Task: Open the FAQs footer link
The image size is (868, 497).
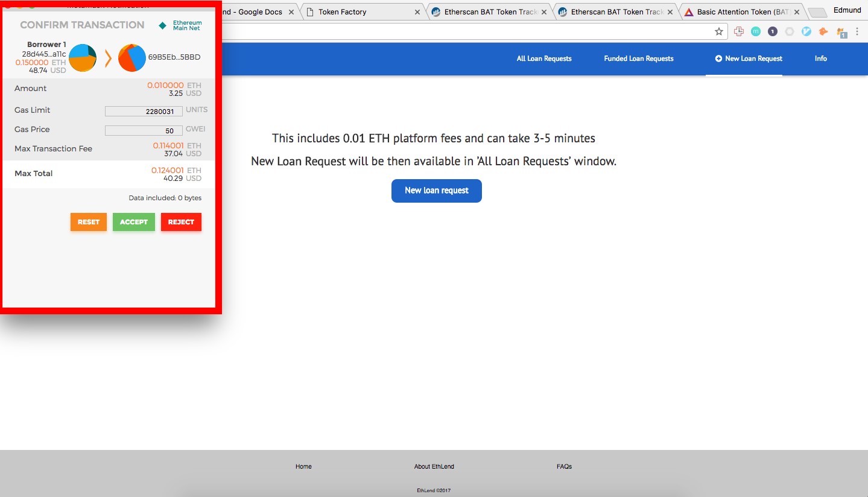Action: tap(564, 466)
